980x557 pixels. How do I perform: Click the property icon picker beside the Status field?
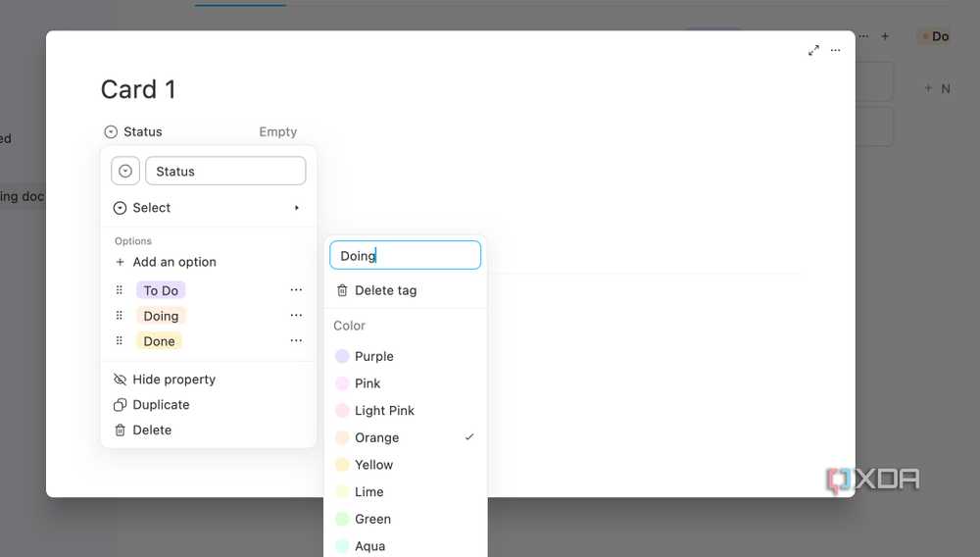point(125,171)
